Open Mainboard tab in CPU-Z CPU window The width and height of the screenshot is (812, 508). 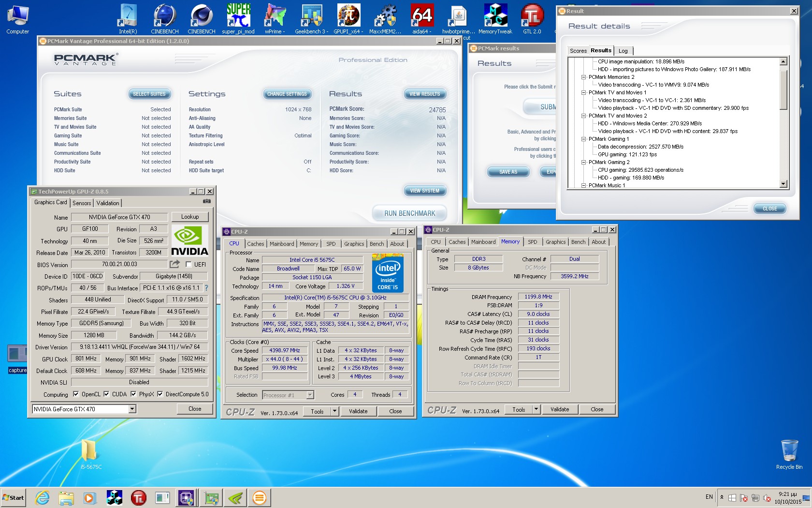pos(282,244)
